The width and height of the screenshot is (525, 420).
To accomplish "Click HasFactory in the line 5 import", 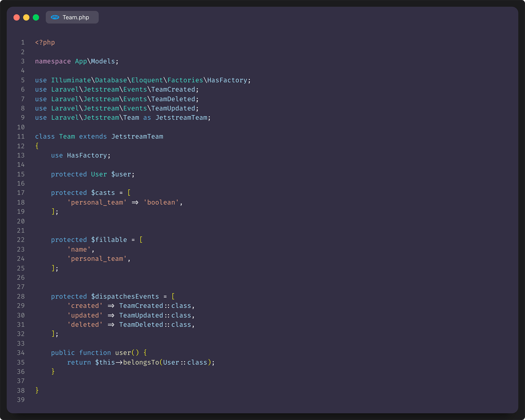I will pos(227,80).
